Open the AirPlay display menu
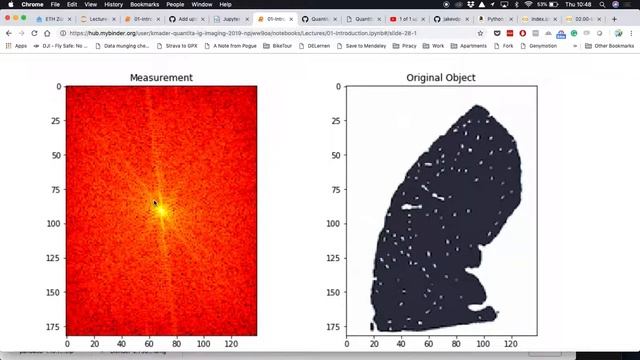The width and height of the screenshot is (640, 360). coord(504,4)
